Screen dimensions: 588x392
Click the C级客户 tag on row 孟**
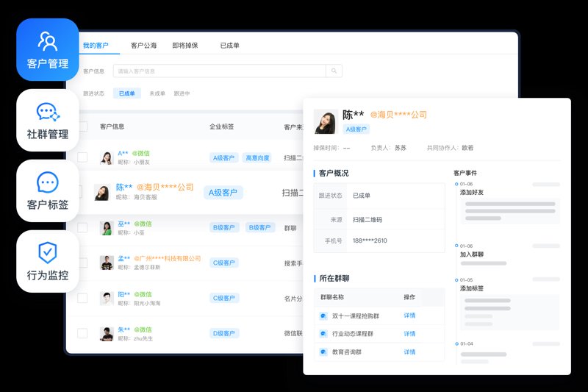pyautogui.click(x=224, y=263)
